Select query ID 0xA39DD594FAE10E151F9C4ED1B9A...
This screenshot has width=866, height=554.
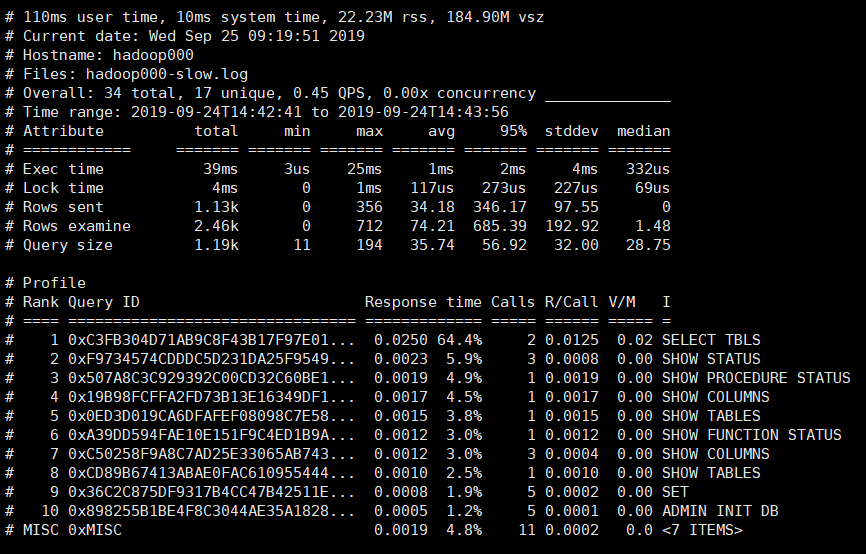(211, 435)
